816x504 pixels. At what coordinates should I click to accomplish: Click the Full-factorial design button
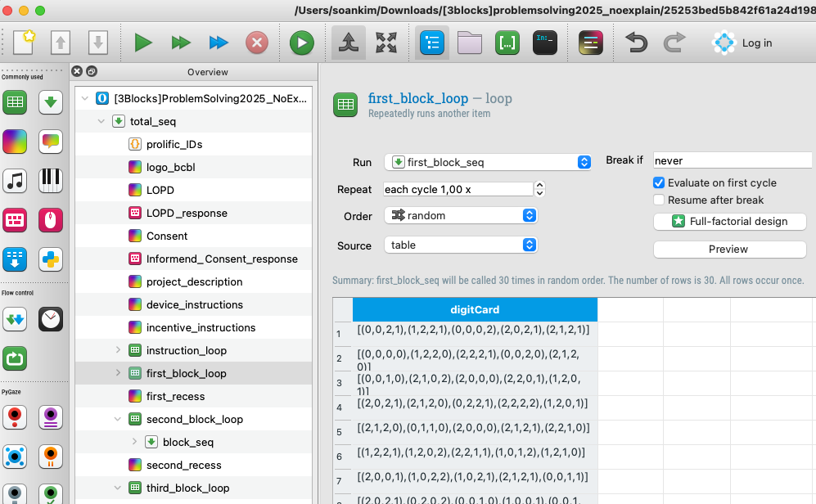point(729,221)
